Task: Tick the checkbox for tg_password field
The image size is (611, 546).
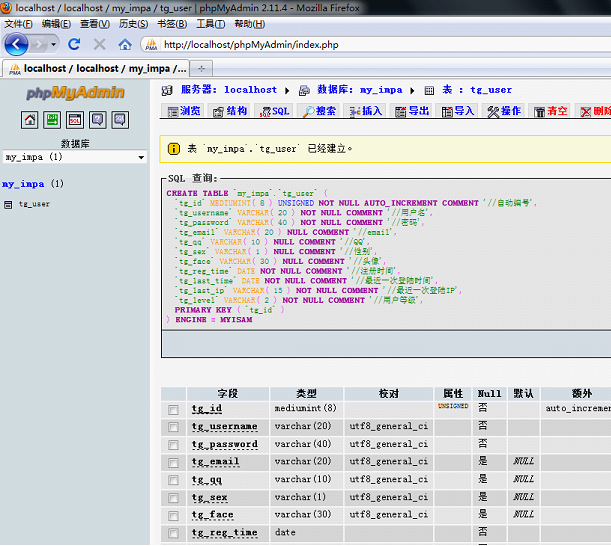Action: tap(173, 445)
